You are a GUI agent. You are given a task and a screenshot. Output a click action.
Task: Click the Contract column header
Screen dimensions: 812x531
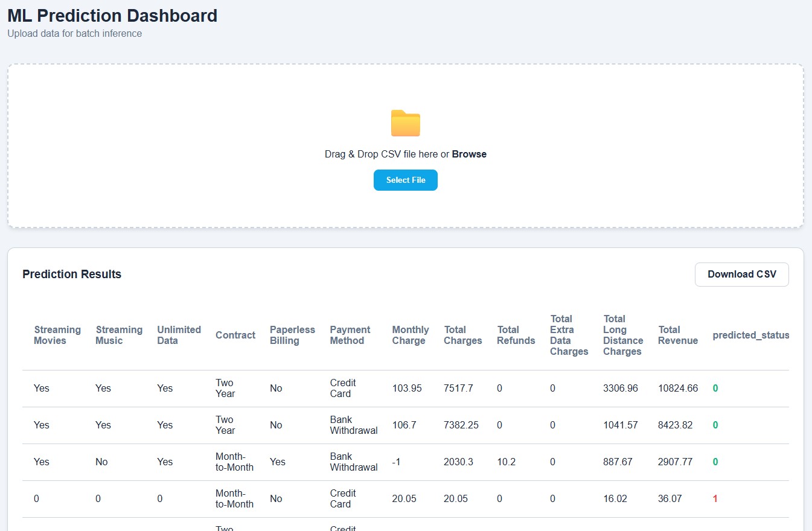click(235, 335)
